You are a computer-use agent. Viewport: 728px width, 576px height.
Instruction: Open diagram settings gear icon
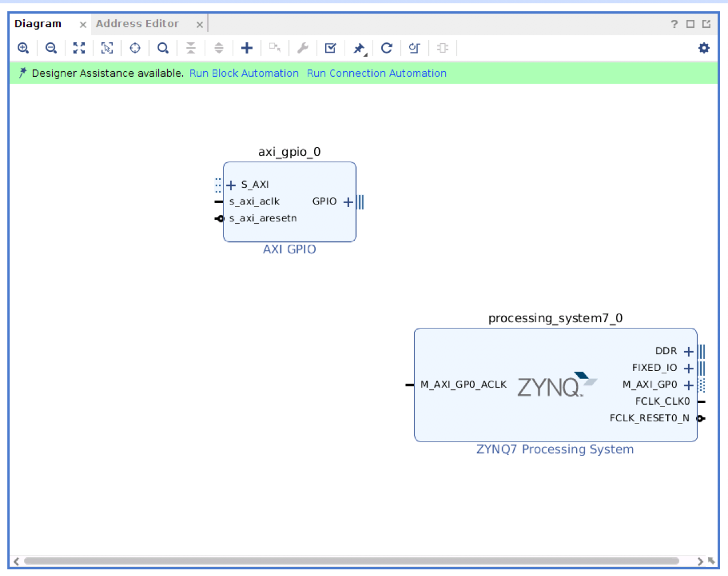pyautogui.click(x=704, y=48)
